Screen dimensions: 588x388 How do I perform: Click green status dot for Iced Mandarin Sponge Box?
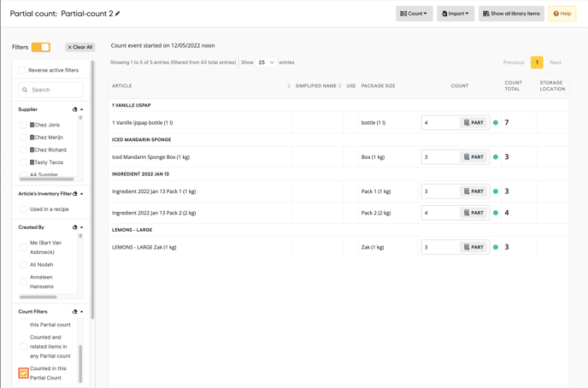click(496, 157)
